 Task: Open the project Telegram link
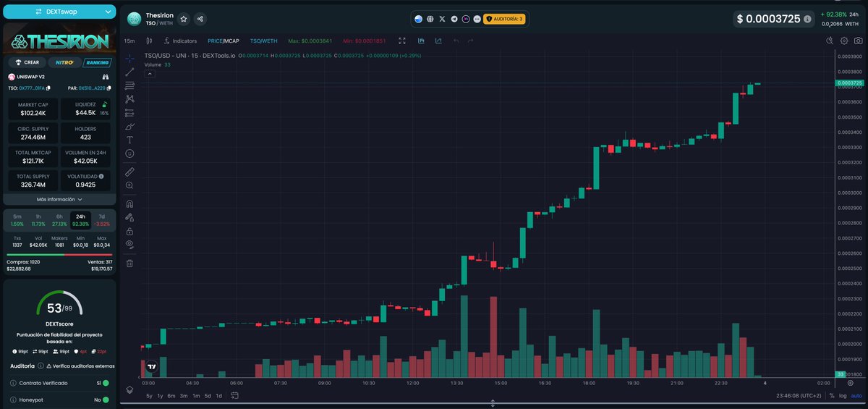click(x=454, y=19)
